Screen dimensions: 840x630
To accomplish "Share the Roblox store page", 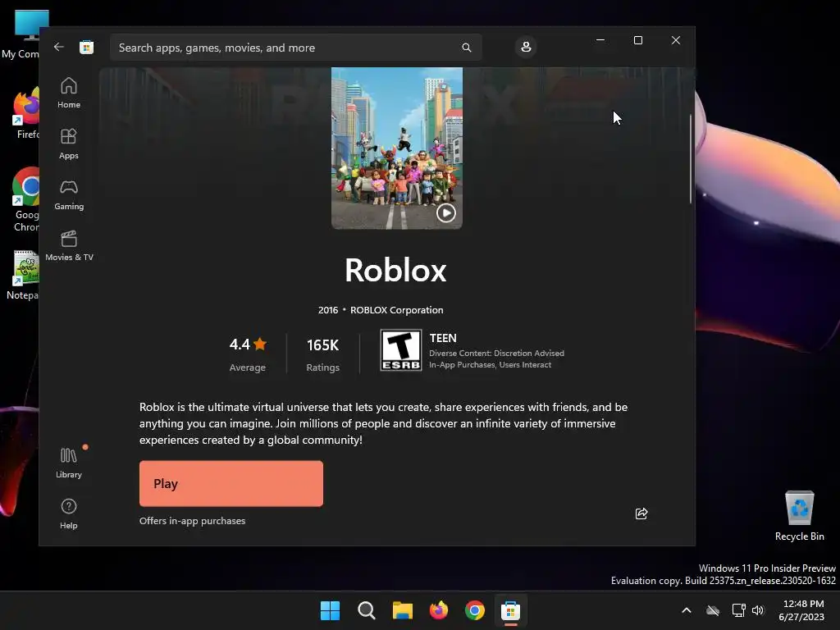I will click(641, 514).
